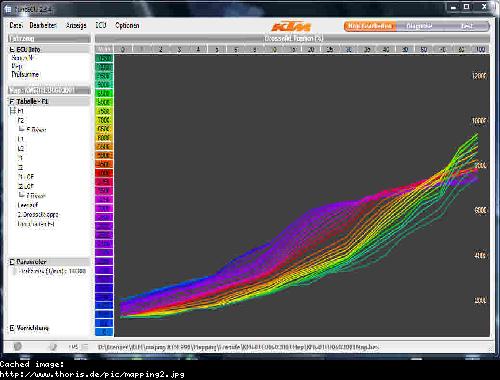The width and height of the screenshot is (500, 380).
Task: Open the Bearbeiten menu
Action: point(43,25)
